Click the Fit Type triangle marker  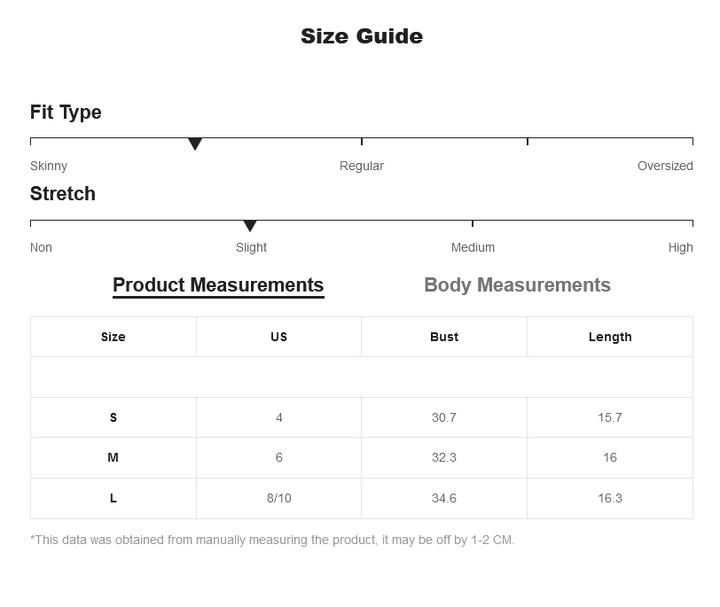click(195, 145)
